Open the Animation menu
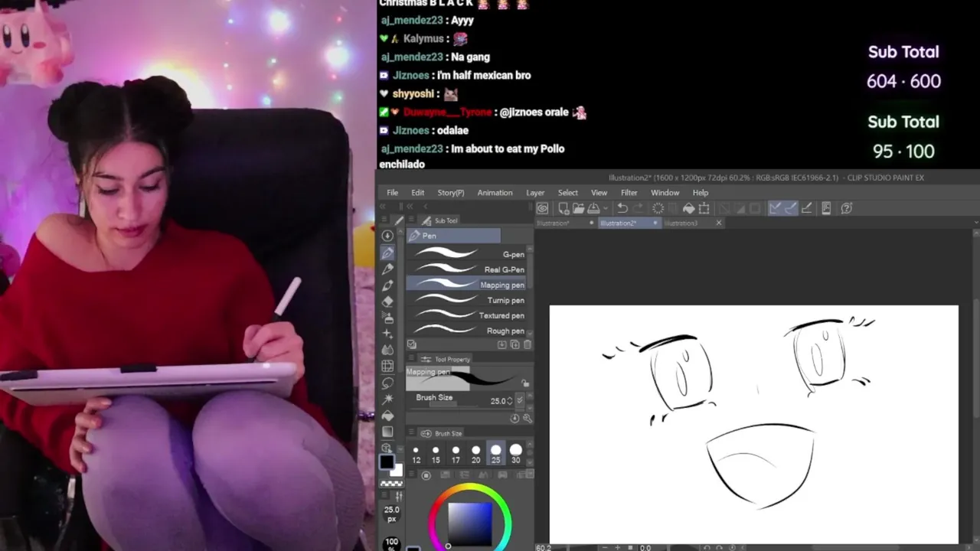Screen dimensions: 980x551 tap(495, 192)
